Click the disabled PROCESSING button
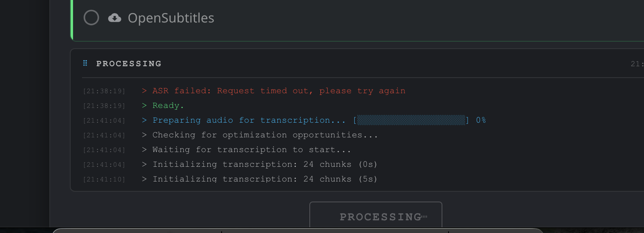Viewport: 644px width, 233px height. pyautogui.click(x=376, y=215)
